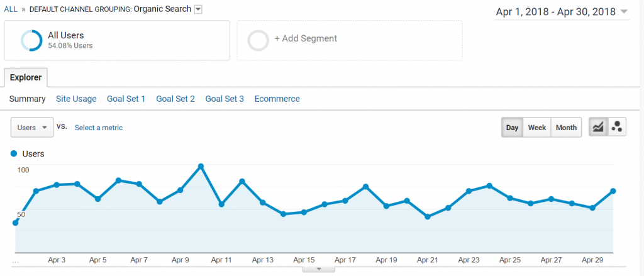Image resolution: width=644 pixels, height=276 pixels.
Task: Switch to motion chart icon
Action: [617, 128]
